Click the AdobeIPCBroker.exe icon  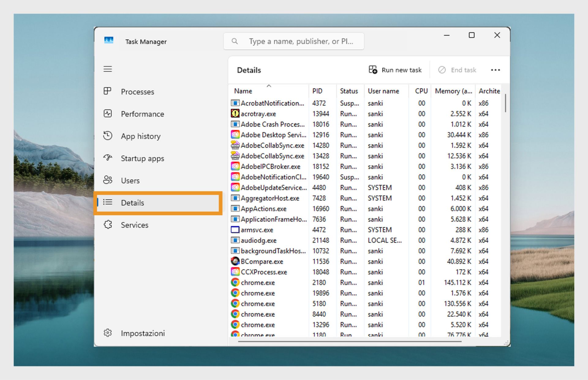tap(235, 166)
